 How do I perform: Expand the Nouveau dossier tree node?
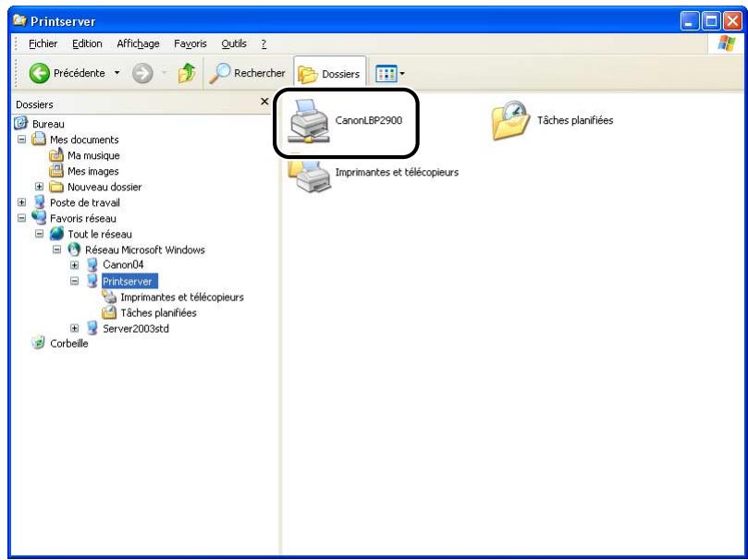pos(39,187)
